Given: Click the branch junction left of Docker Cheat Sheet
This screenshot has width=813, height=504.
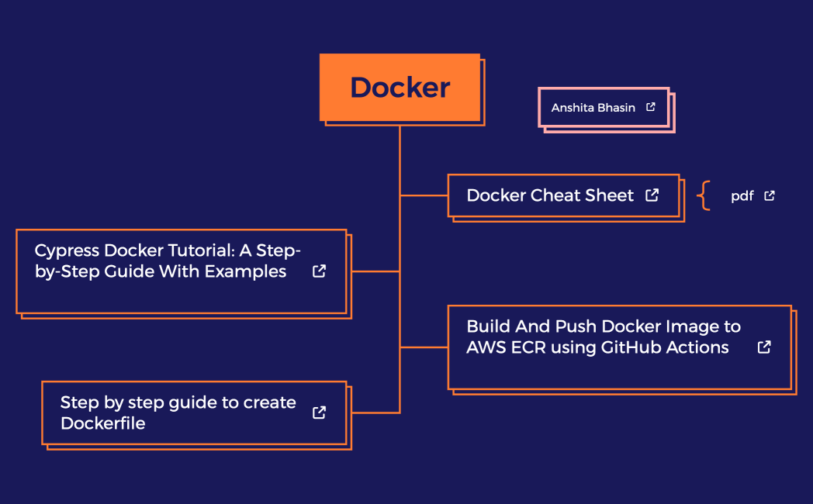Looking at the screenshot, I should coord(425,195).
